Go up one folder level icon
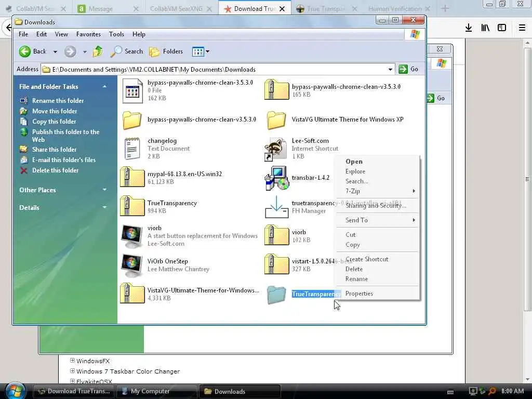This screenshot has height=399, width=532. (x=98, y=51)
